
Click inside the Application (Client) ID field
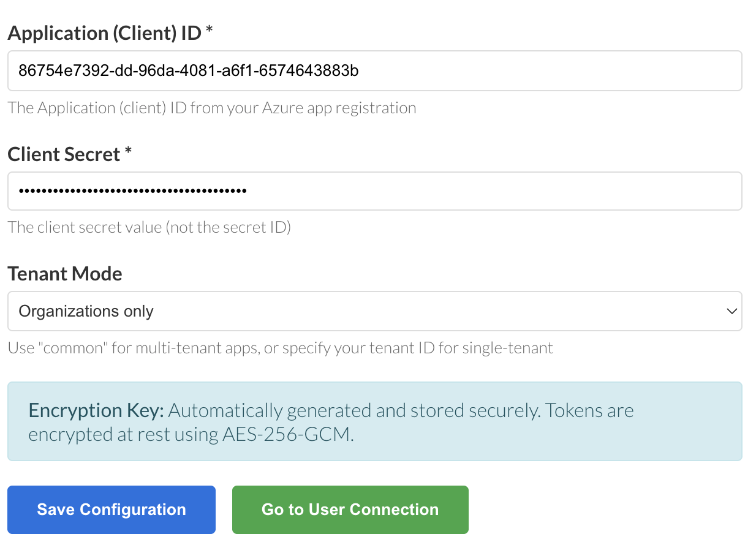(x=374, y=70)
